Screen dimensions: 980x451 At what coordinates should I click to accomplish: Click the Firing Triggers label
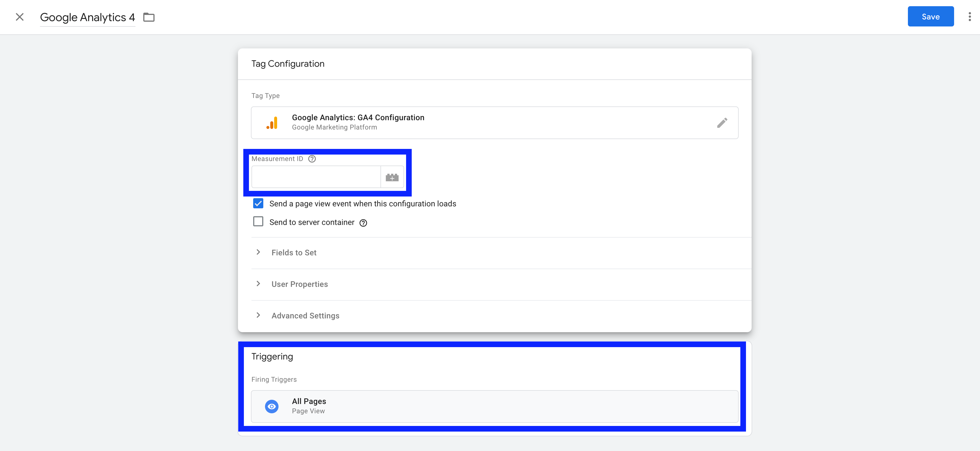274,379
